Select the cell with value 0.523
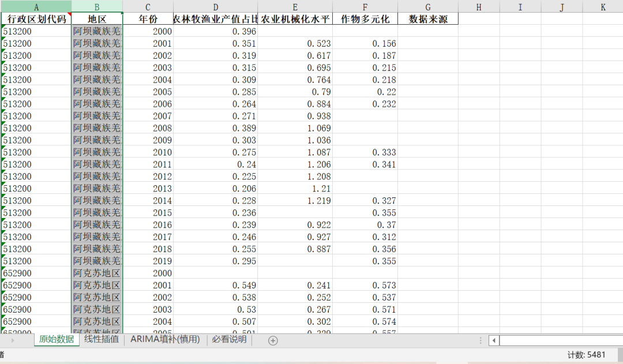 click(295, 43)
